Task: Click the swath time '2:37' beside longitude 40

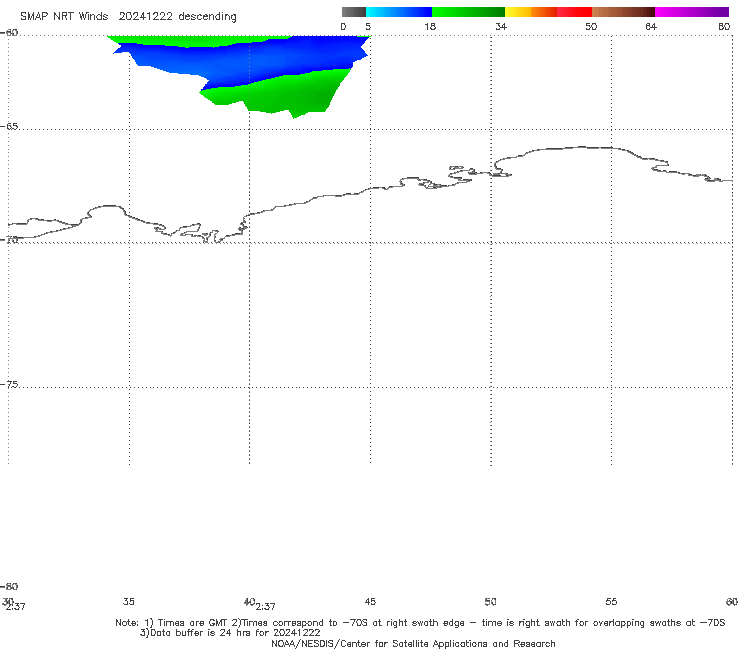Action: [x=266, y=607]
